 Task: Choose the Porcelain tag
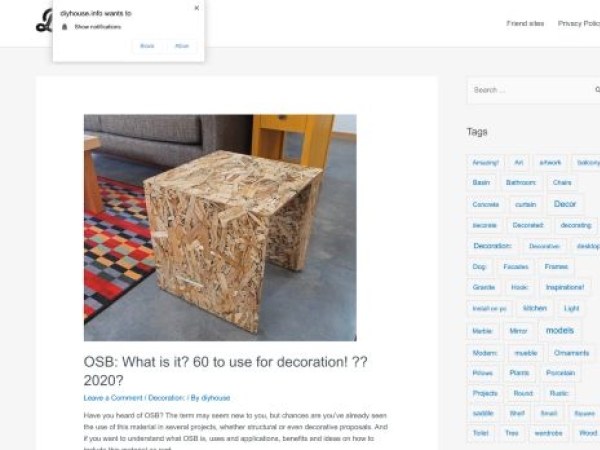click(x=560, y=372)
